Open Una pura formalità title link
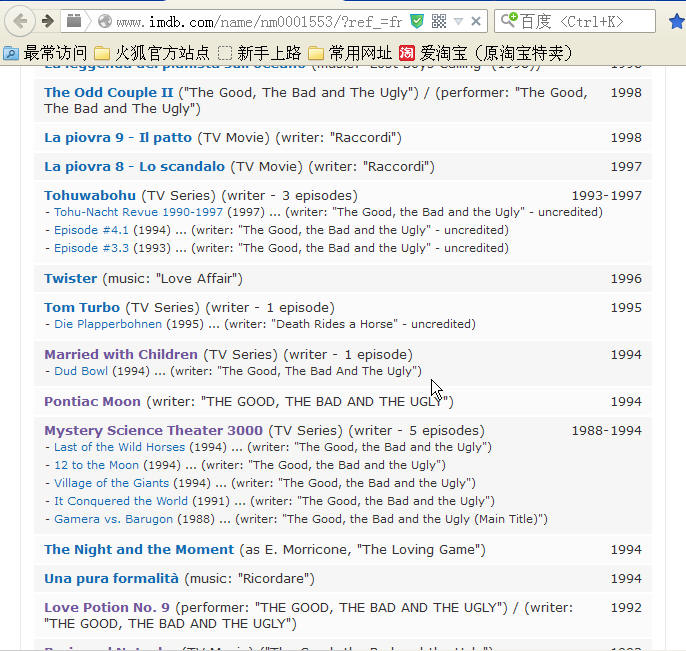Viewport: 686px width, 651px height. click(x=111, y=578)
